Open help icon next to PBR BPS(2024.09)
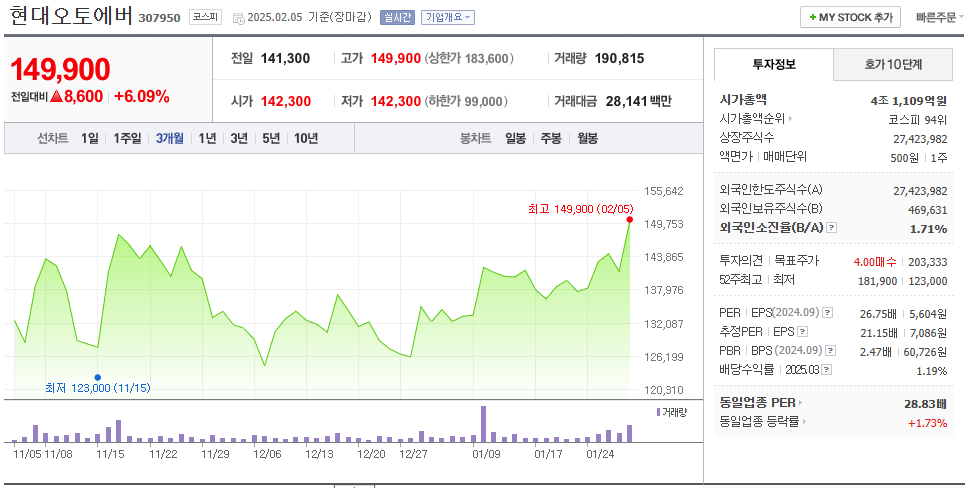Image resolution: width=968 pixels, height=488 pixels. (830, 351)
